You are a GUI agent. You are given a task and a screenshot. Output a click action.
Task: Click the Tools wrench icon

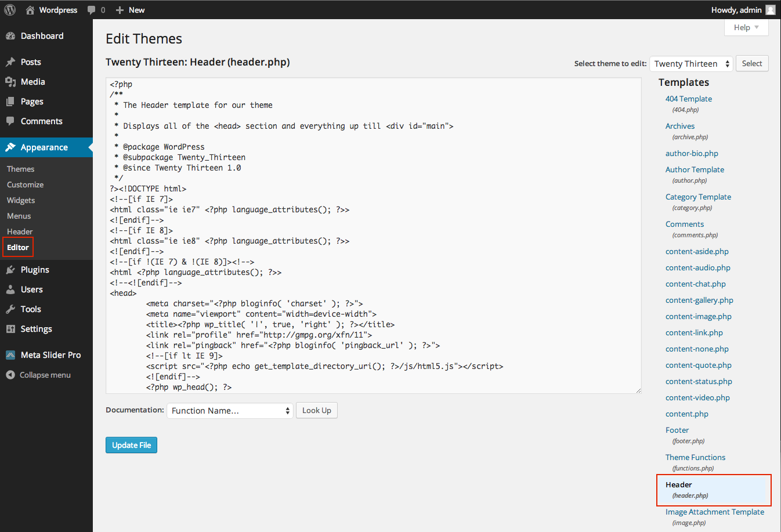(10, 309)
